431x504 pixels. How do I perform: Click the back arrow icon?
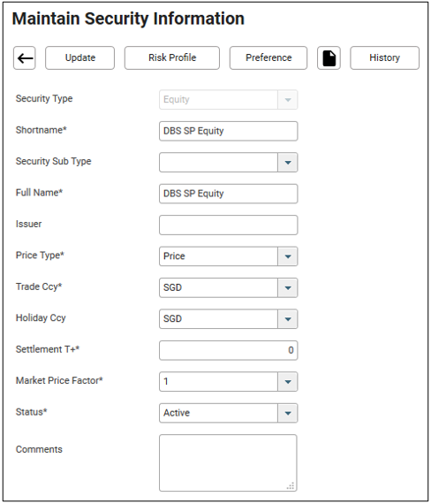(x=25, y=58)
